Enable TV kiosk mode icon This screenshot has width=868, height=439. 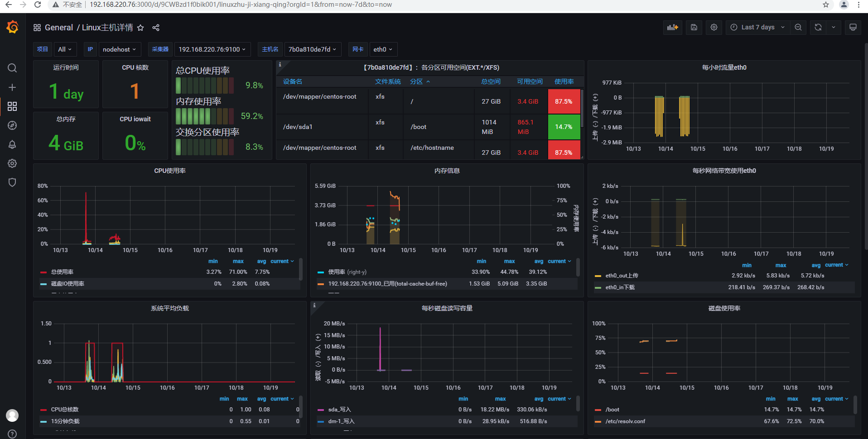click(853, 27)
